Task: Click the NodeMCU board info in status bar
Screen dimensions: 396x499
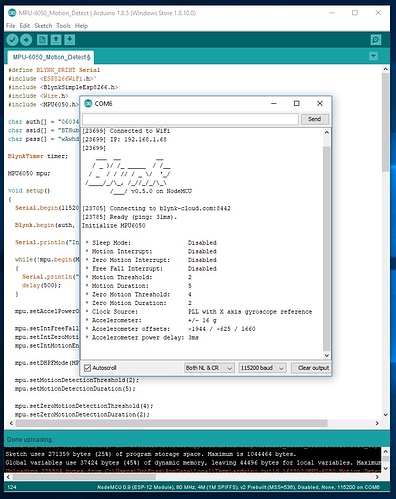Action: [x=238, y=487]
